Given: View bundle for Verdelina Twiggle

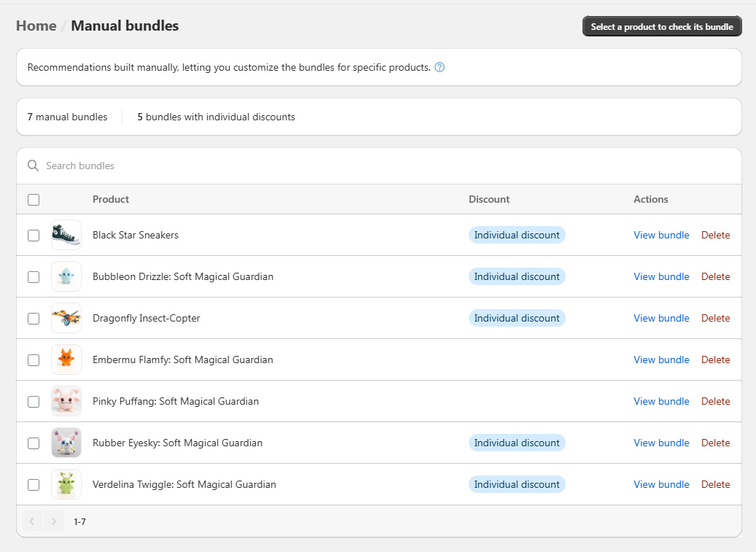Looking at the screenshot, I should [x=661, y=484].
